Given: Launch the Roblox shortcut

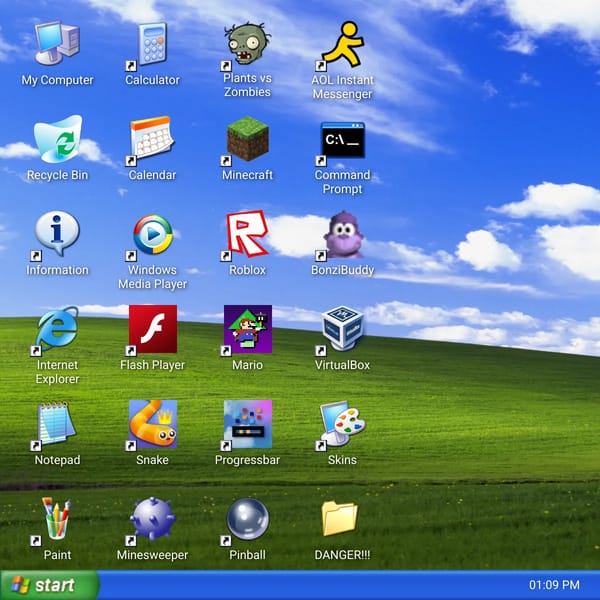Looking at the screenshot, I should tap(248, 233).
